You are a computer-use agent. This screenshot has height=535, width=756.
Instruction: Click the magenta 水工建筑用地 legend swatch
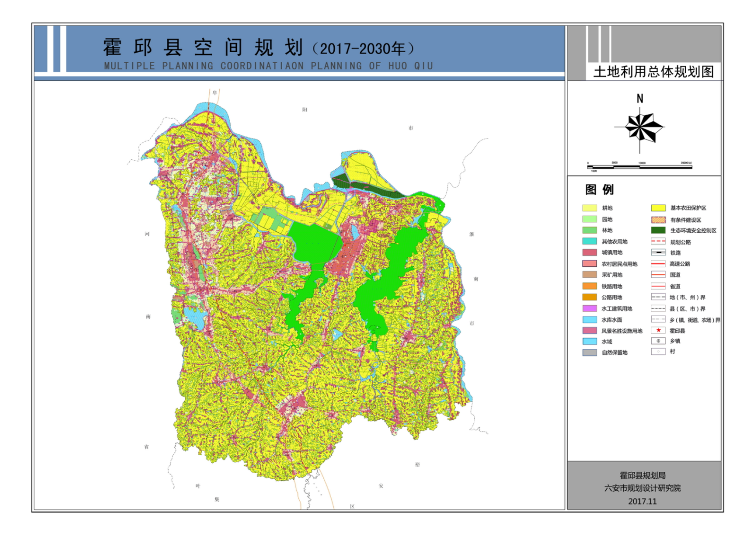coord(589,308)
